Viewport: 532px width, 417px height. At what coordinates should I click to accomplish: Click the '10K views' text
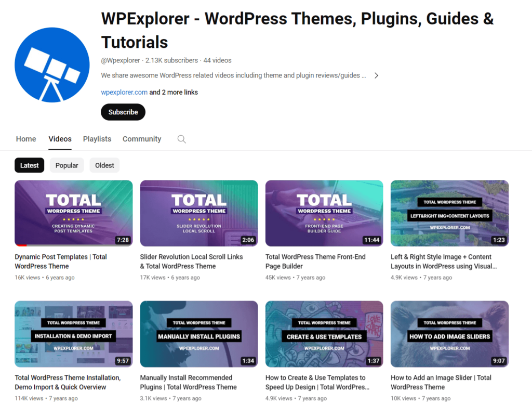pyautogui.click(x=403, y=398)
